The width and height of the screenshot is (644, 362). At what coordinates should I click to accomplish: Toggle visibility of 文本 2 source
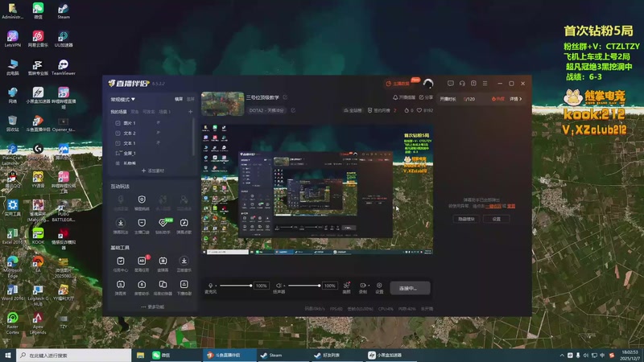158,133
